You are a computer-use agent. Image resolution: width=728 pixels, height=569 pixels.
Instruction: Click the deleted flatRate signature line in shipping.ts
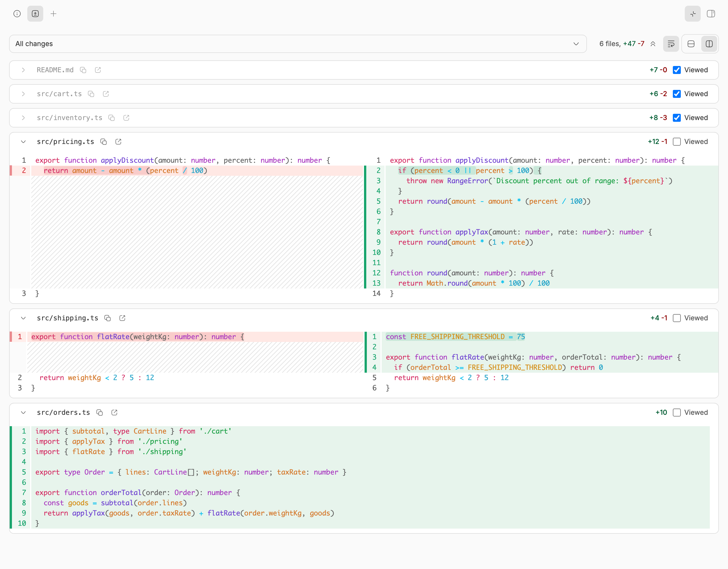click(x=195, y=337)
